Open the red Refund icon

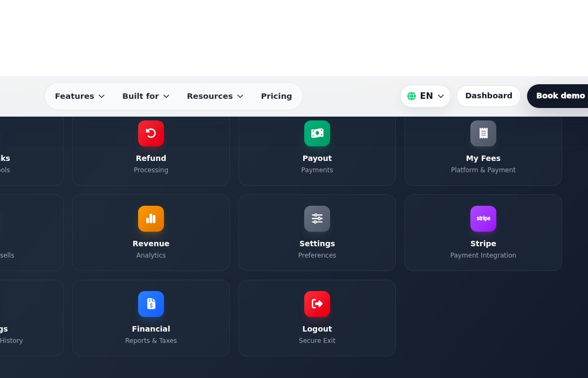tap(151, 133)
